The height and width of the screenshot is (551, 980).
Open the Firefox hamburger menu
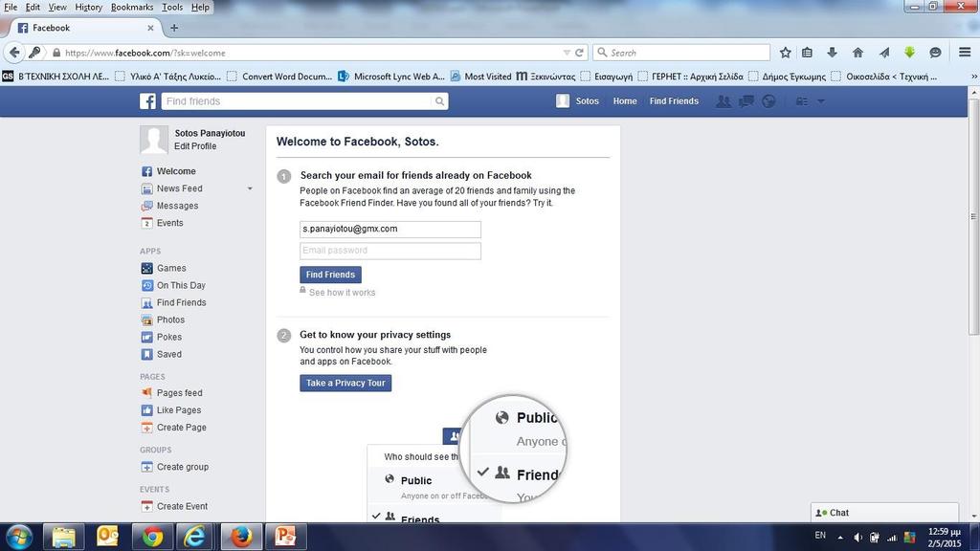click(x=965, y=53)
